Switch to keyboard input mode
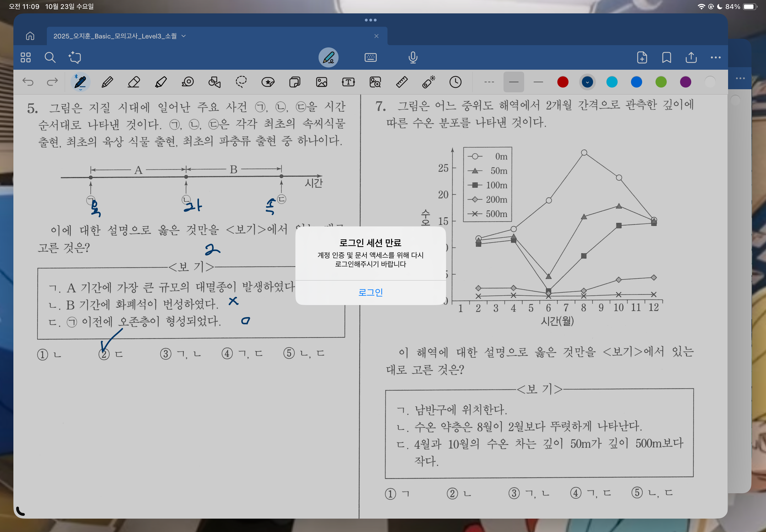Viewport: 766px width, 532px height. point(370,57)
